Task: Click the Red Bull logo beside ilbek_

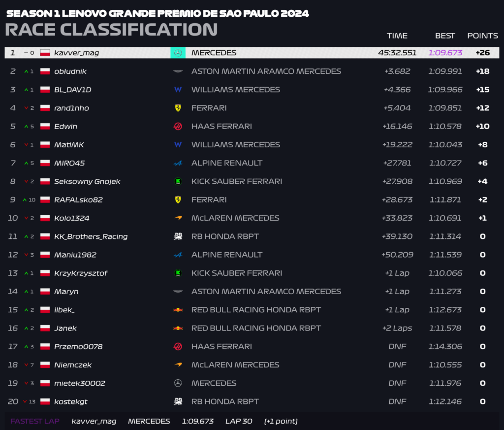Action: coord(178,310)
